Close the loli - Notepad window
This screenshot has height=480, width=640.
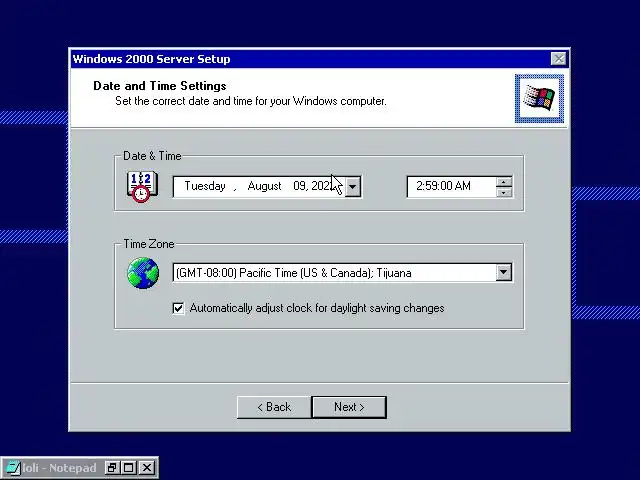coord(147,468)
